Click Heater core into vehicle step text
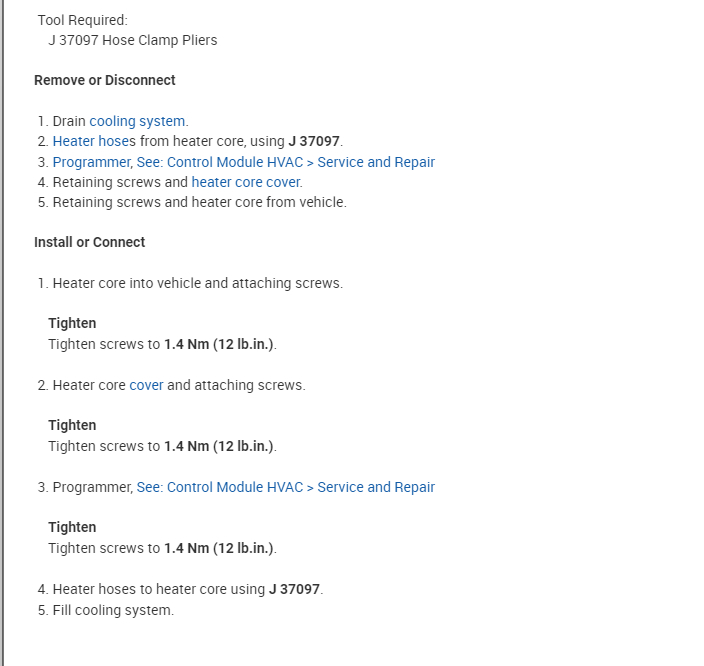Viewport: 704px width, 666px height. click(197, 283)
